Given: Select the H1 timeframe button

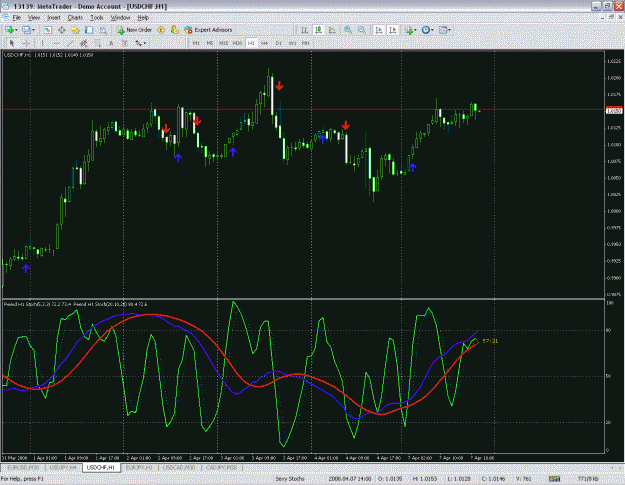Looking at the screenshot, I should [x=251, y=43].
